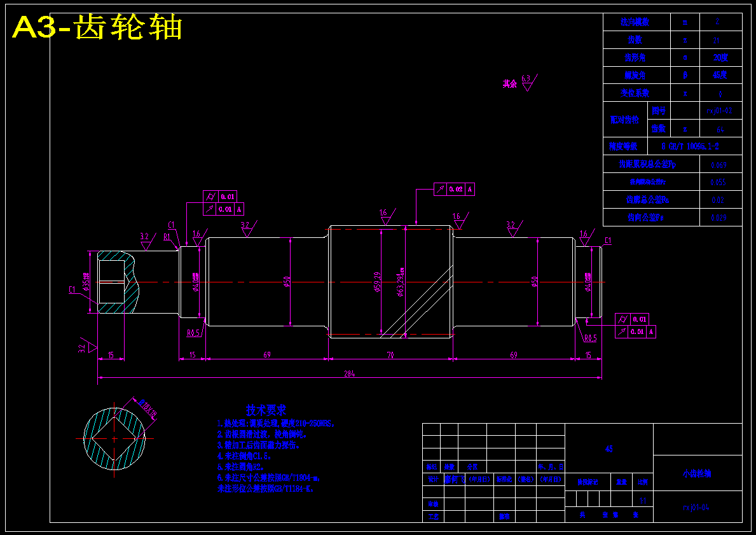This screenshot has width=756, height=535.
Task: Click the yellow title 'A3-齿轮轴'
Action: [x=97, y=27]
